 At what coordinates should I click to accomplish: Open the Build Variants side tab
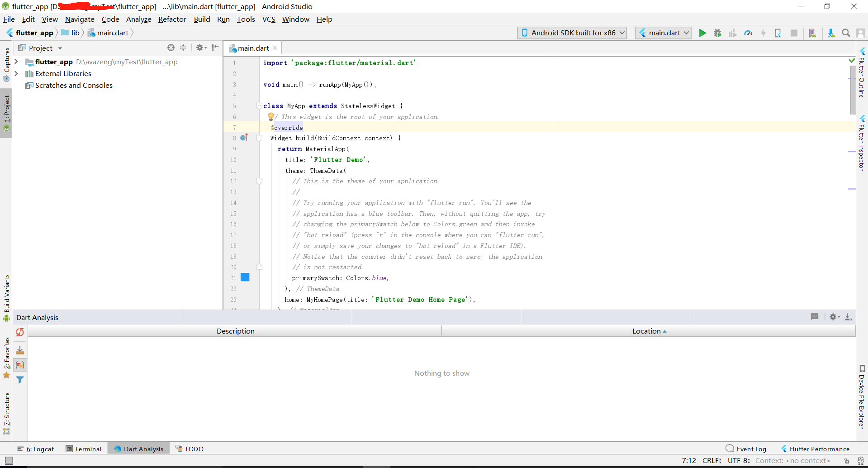tap(6, 297)
